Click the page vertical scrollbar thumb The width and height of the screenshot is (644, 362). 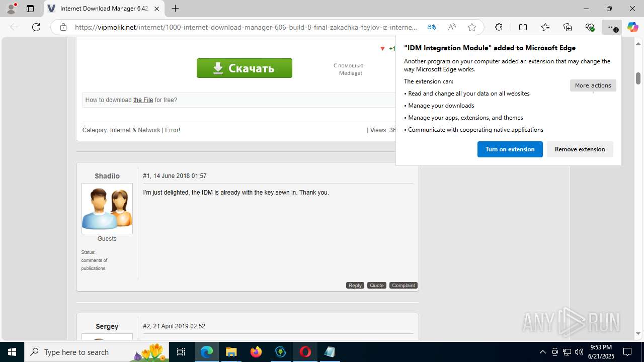638,78
